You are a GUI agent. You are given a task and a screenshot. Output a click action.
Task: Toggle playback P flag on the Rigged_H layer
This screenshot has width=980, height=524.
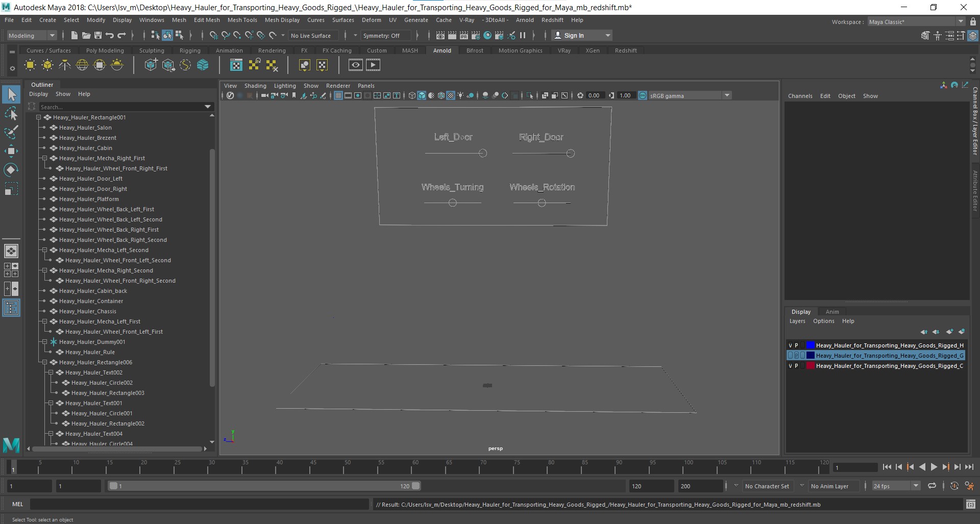coord(796,345)
